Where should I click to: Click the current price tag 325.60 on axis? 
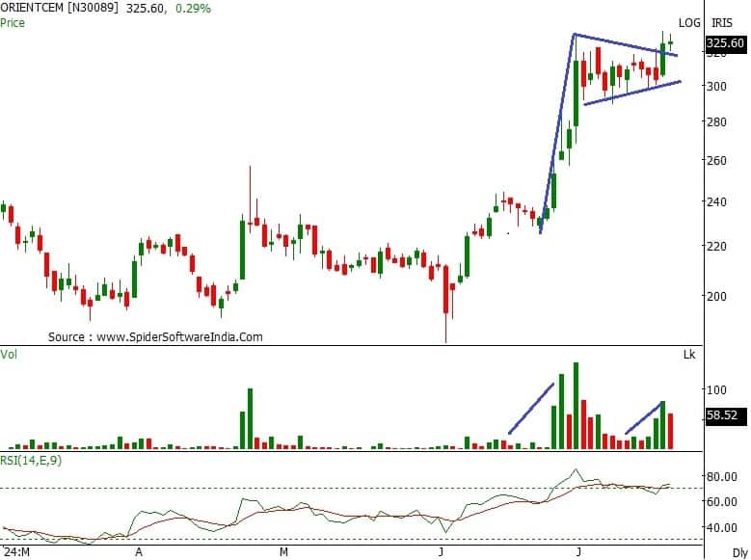click(x=725, y=43)
